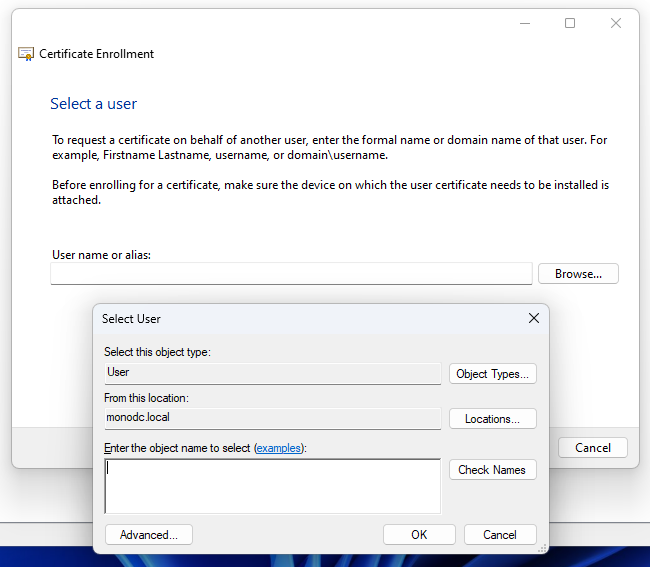650x567 pixels.
Task: Confirm the Select User dialog with OK
Action: [419, 535]
